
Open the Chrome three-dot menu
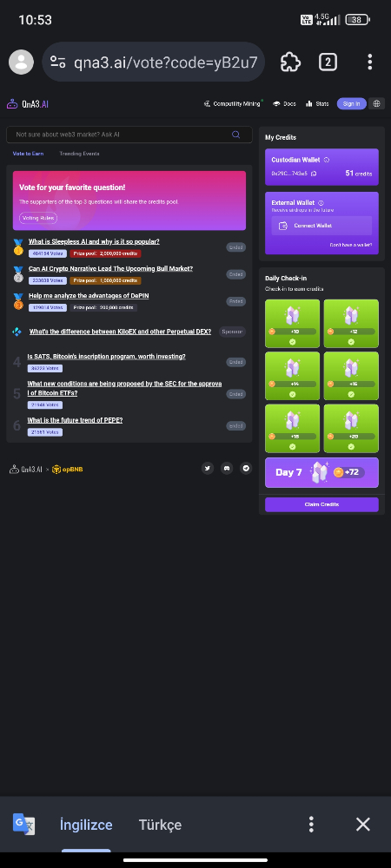369,62
